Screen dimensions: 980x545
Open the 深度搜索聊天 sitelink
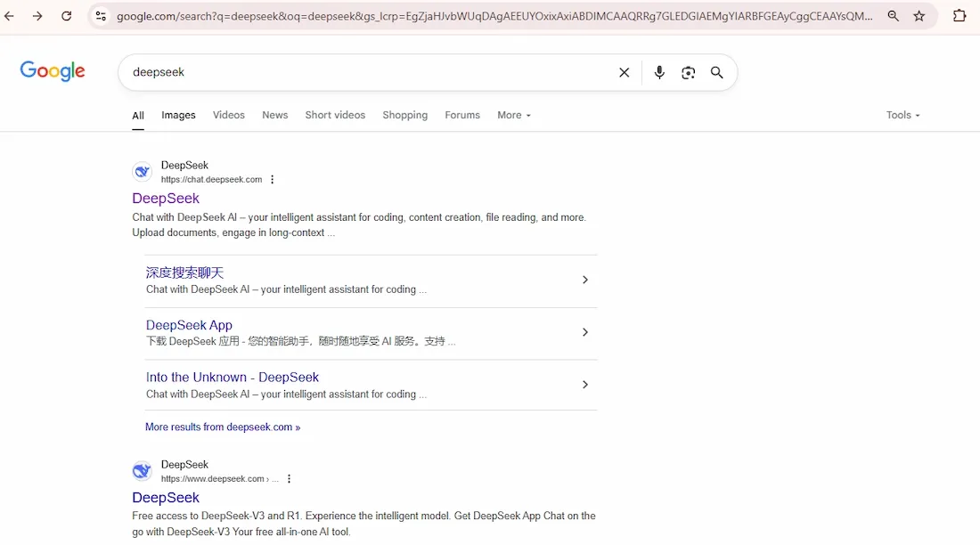coord(184,272)
